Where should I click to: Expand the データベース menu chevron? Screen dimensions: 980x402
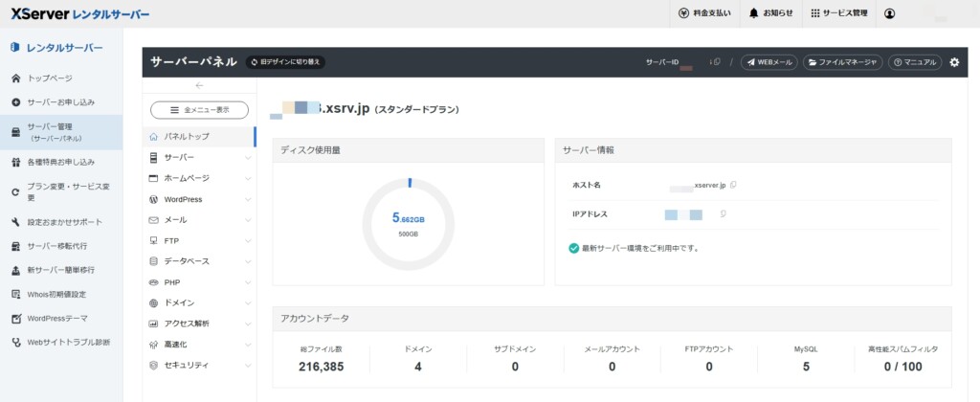(248, 261)
